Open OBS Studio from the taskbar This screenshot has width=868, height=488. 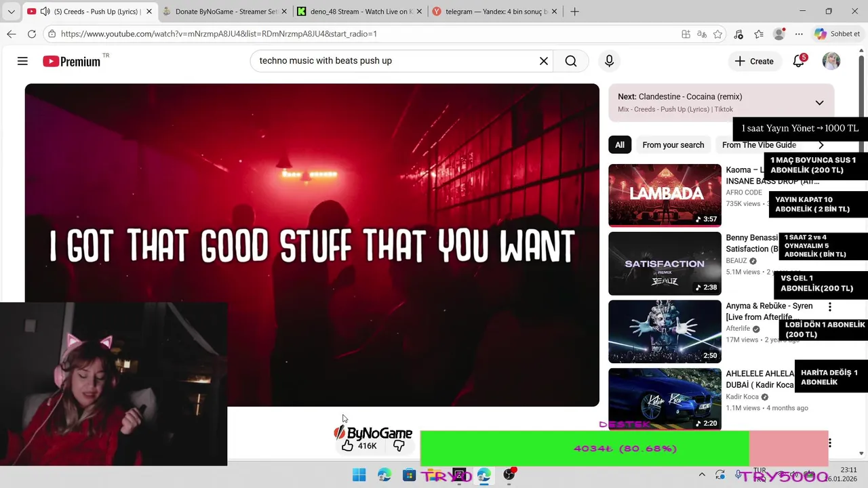tap(509, 475)
